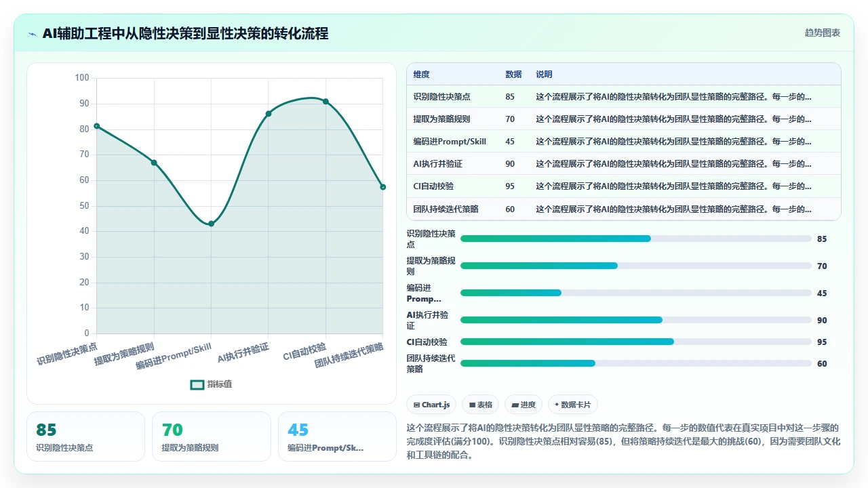The width and height of the screenshot is (868, 488).
Task: Select the chart point for 识别隐性决策点
Action: (97, 126)
